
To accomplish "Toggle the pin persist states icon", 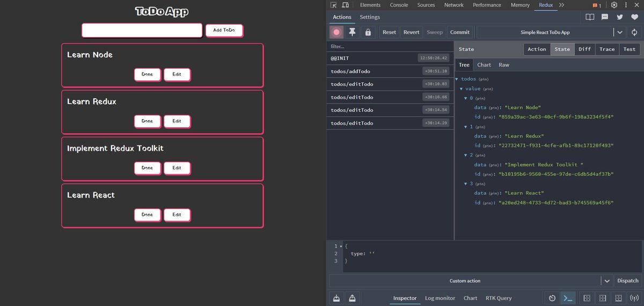I will pos(352,32).
